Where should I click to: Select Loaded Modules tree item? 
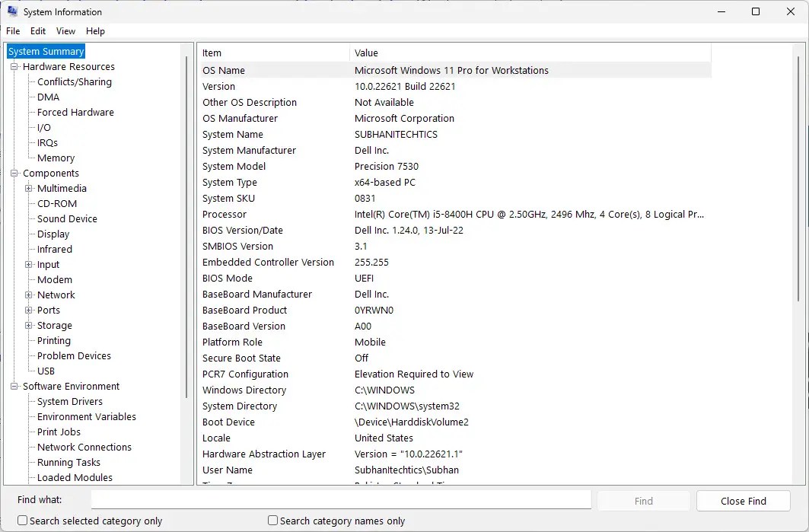75,477
